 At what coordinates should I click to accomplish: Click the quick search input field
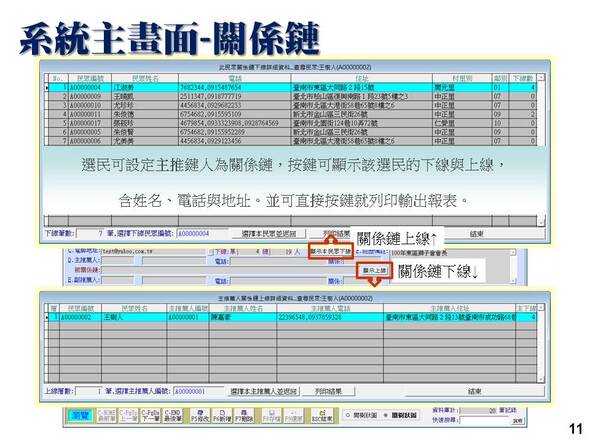485,420
